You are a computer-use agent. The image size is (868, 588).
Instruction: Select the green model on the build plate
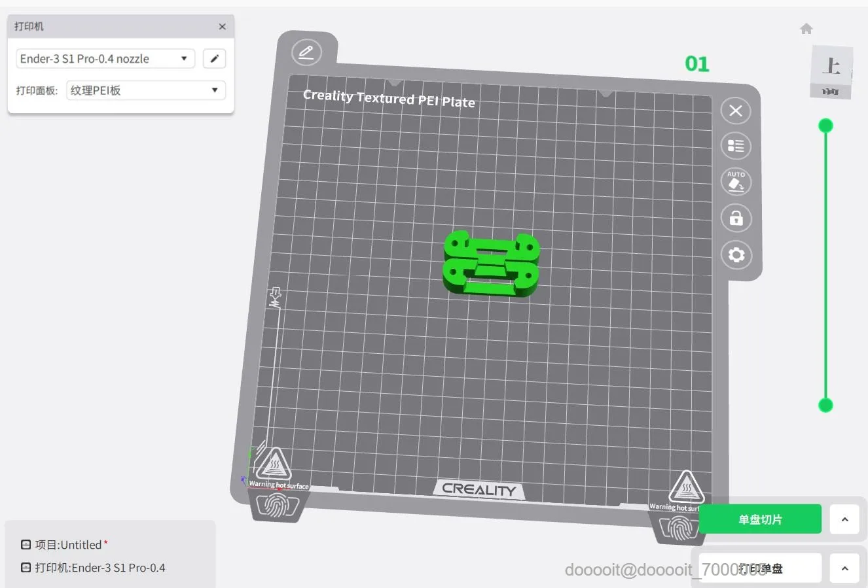[x=491, y=264]
